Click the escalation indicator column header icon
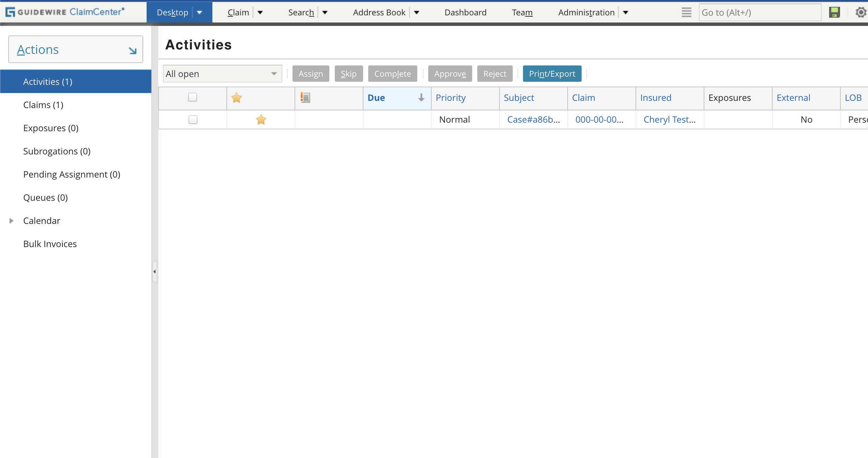Viewport: 868px width, 458px height. 305,97
